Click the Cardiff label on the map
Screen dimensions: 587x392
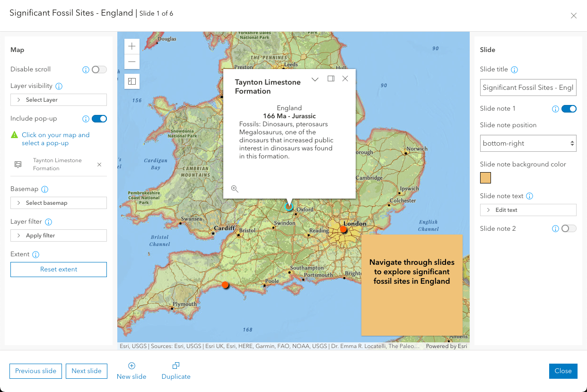coord(225,228)
